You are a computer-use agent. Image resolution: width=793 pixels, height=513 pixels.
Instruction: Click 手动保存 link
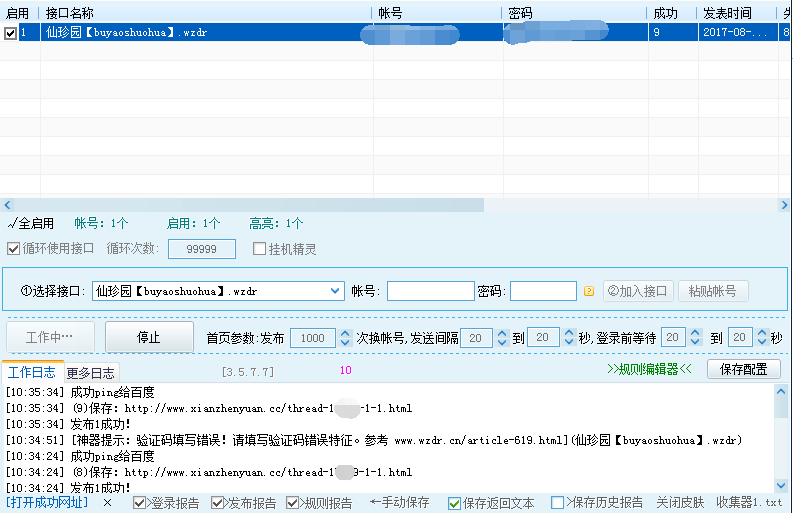coord(400,502)
